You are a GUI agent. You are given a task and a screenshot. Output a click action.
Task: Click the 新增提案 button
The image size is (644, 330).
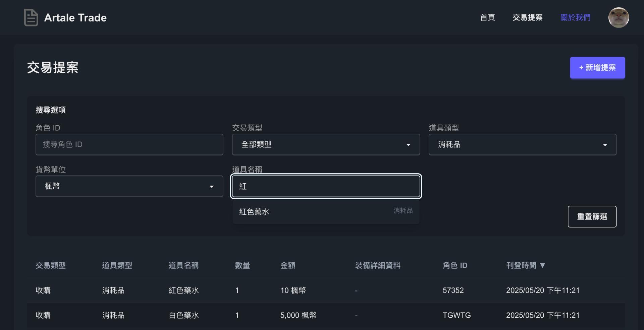[x=597, y=68]
